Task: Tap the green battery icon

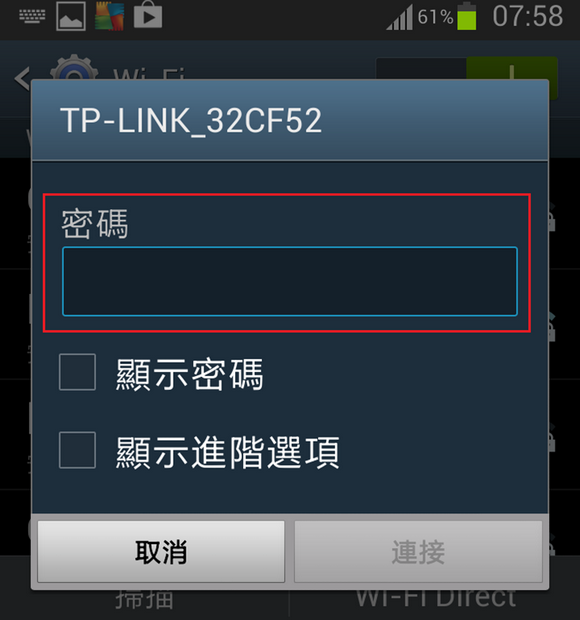Action: 467,16
